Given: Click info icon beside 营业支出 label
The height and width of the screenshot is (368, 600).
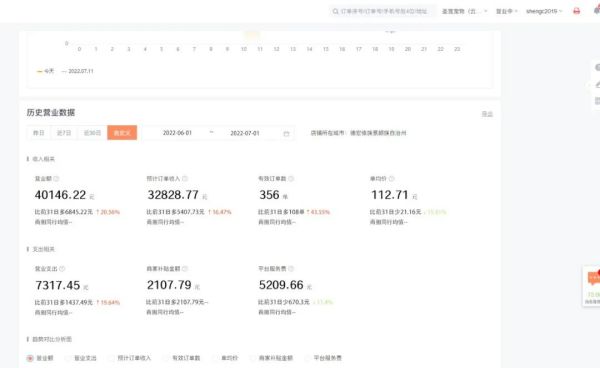Looking at the screenshot, I should [62, 269].
